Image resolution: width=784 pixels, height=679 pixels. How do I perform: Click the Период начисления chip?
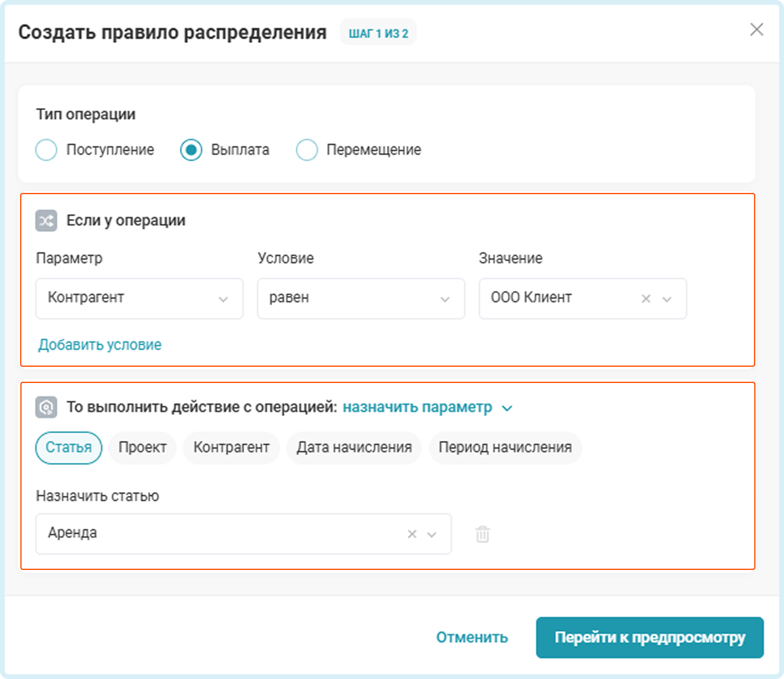(x=505, y=447)
